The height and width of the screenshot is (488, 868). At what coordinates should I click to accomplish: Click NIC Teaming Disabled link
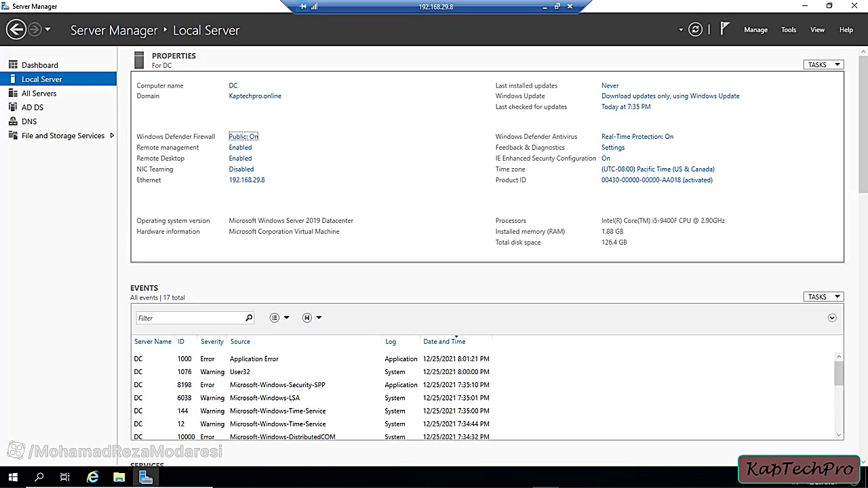coord(241,169)
